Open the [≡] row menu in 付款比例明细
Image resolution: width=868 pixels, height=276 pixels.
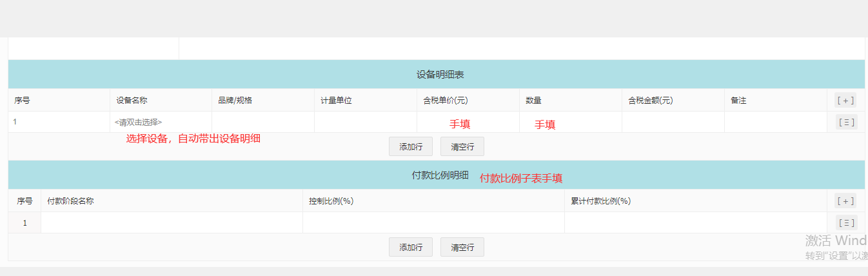pyautogui.click(x=845, y=222)
